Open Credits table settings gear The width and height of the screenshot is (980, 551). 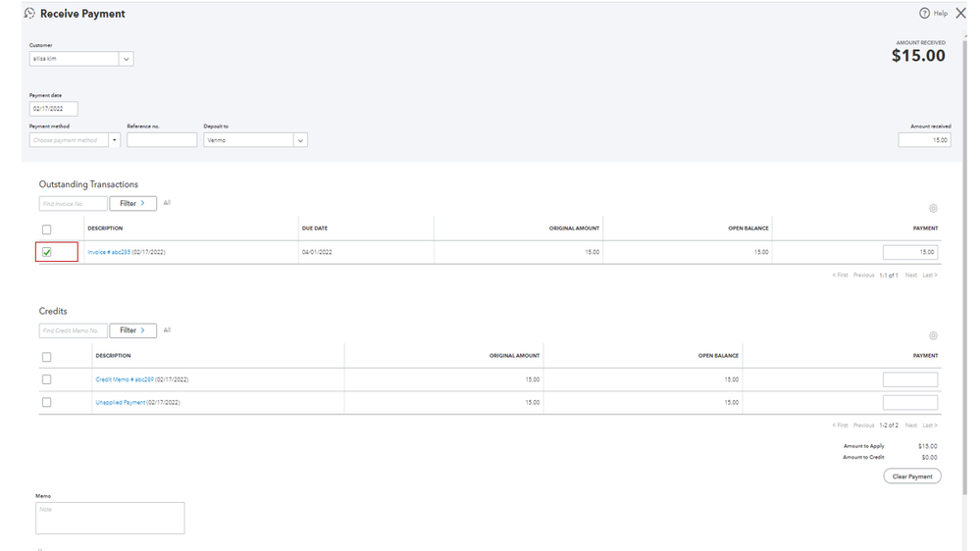[933, 335]
